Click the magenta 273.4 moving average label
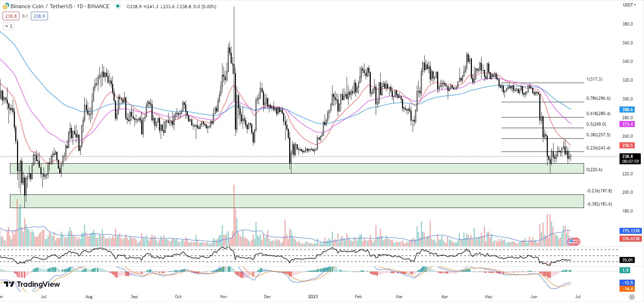The image size is (644, 302). point(627,124)
